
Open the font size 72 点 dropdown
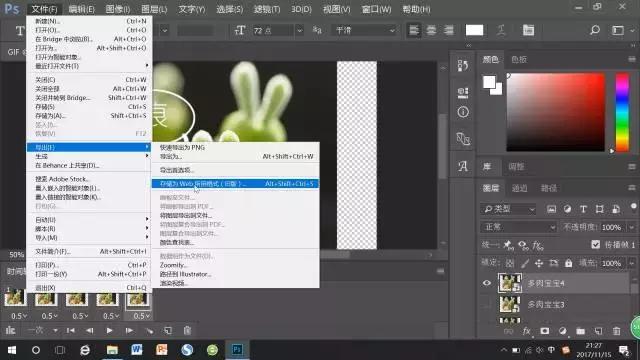300,31
